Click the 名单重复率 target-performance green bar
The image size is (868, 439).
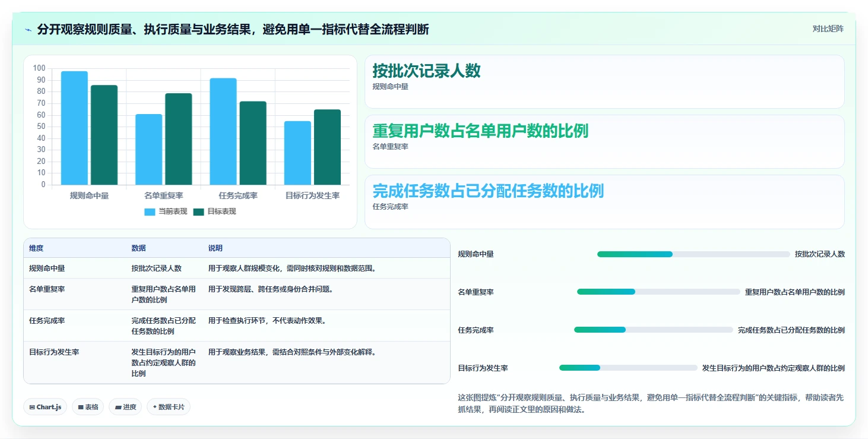[x=179, y=139]
